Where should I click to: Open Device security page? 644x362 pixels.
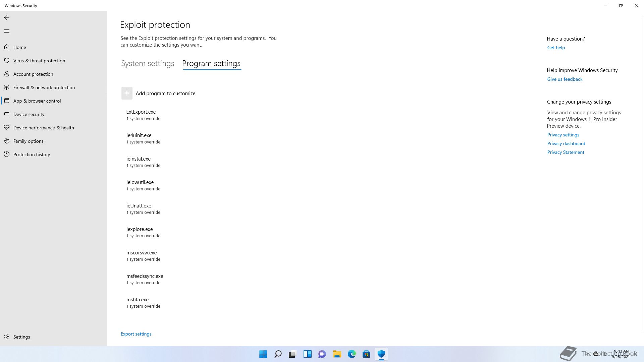54,114
